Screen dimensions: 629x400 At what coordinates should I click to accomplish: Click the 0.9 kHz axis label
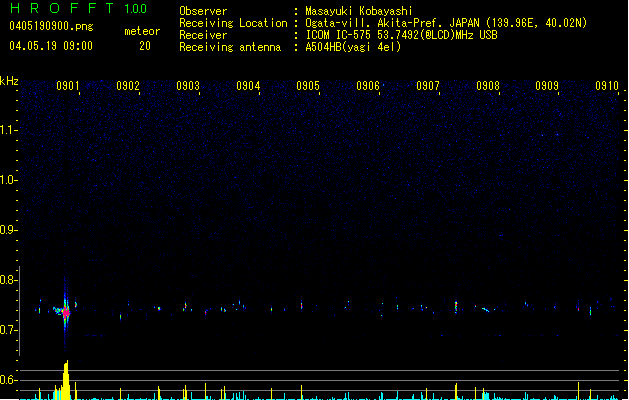(8, 230)
